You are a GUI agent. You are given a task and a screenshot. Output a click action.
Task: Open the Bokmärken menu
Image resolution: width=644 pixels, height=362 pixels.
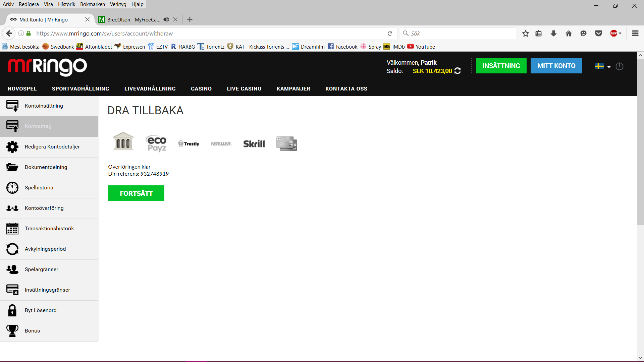coord(93,4)
